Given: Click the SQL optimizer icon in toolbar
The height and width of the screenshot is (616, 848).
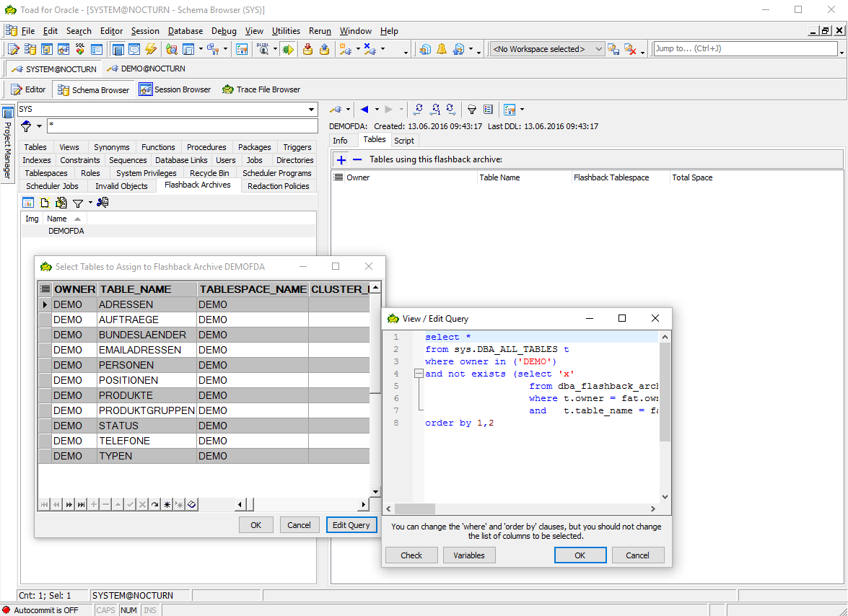Looking at the screenshot, I should click(80, 49).
